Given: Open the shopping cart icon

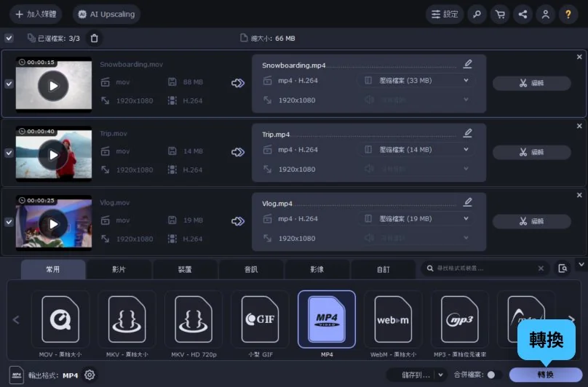Looking at the screenshot, I should [499, 14].
